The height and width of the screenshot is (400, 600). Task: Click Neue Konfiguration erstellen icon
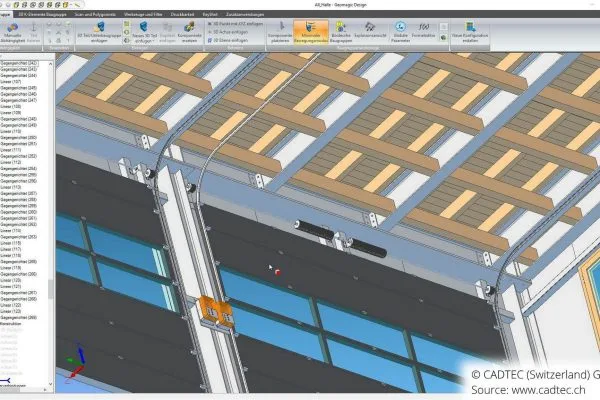coord(470,27)
